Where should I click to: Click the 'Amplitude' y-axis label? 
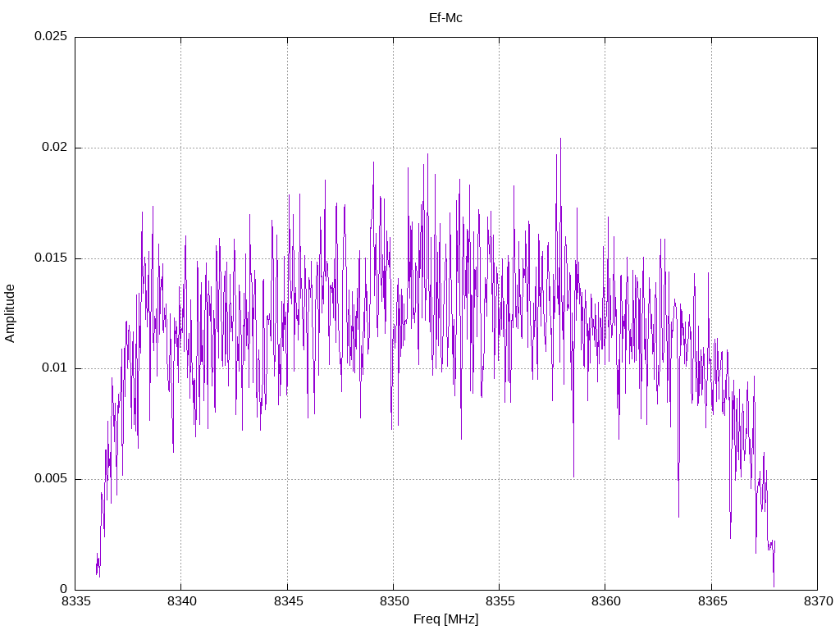tap(10, 313)
